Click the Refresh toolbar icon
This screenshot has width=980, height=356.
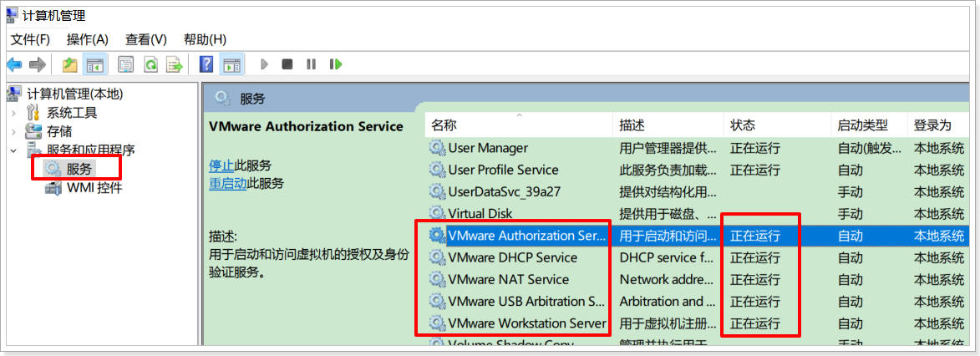150,64
